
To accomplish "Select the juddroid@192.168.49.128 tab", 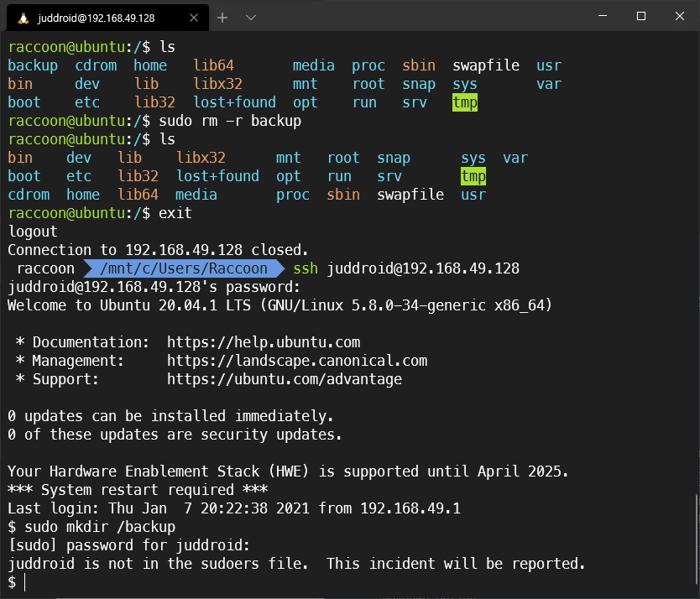I will pos(107,18).
